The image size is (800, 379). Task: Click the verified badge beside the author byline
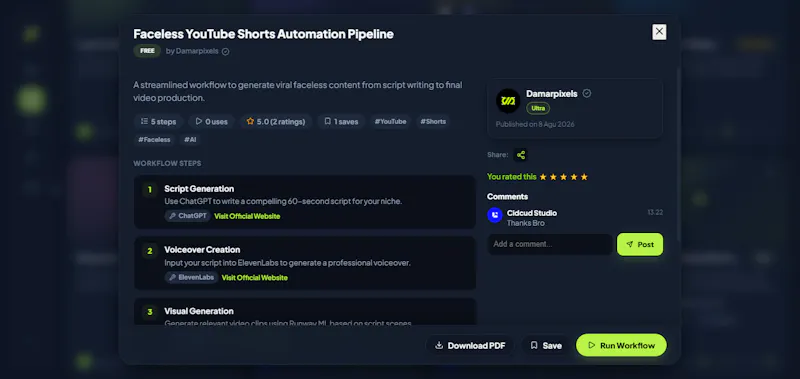[226, 52]
